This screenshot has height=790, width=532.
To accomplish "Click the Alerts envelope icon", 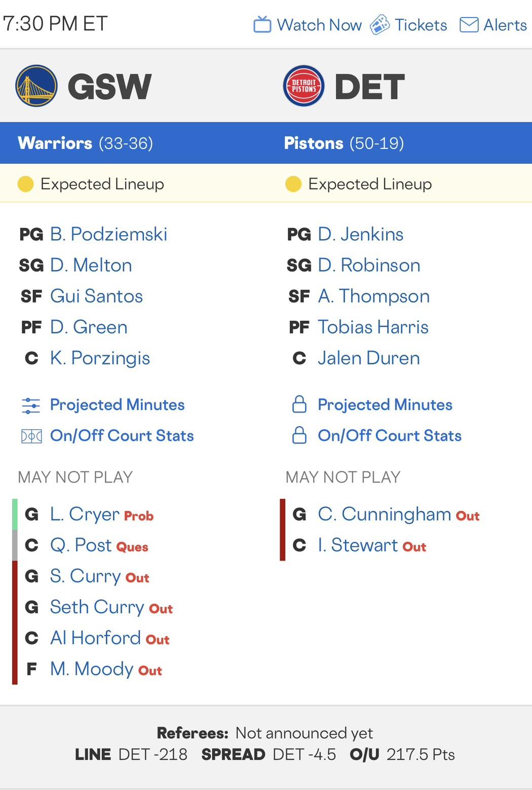I will [469, 25].
